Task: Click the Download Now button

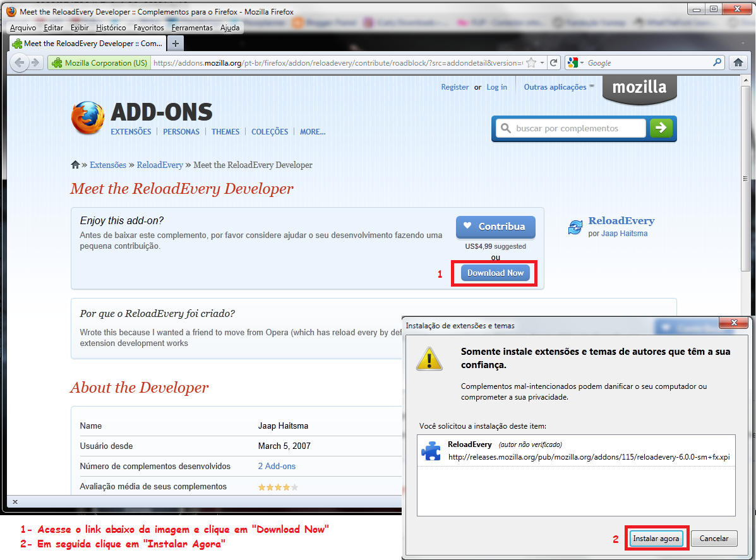Action: (495, 273)
